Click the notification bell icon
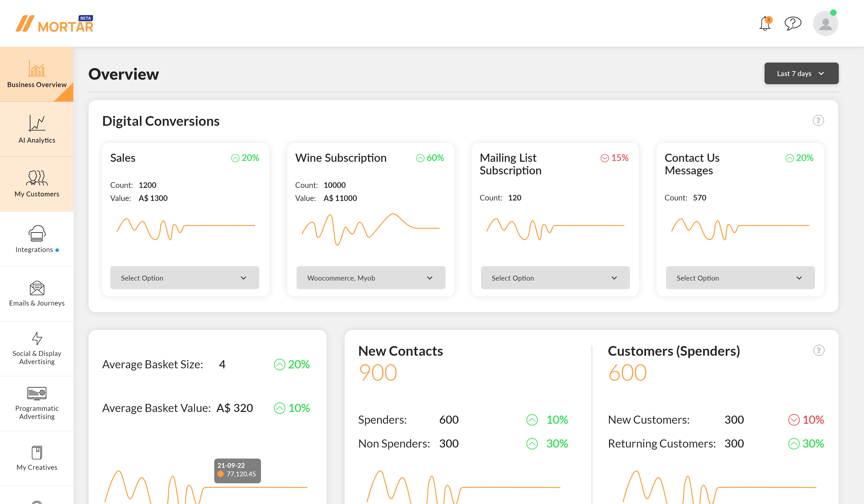 click(765, 24)
